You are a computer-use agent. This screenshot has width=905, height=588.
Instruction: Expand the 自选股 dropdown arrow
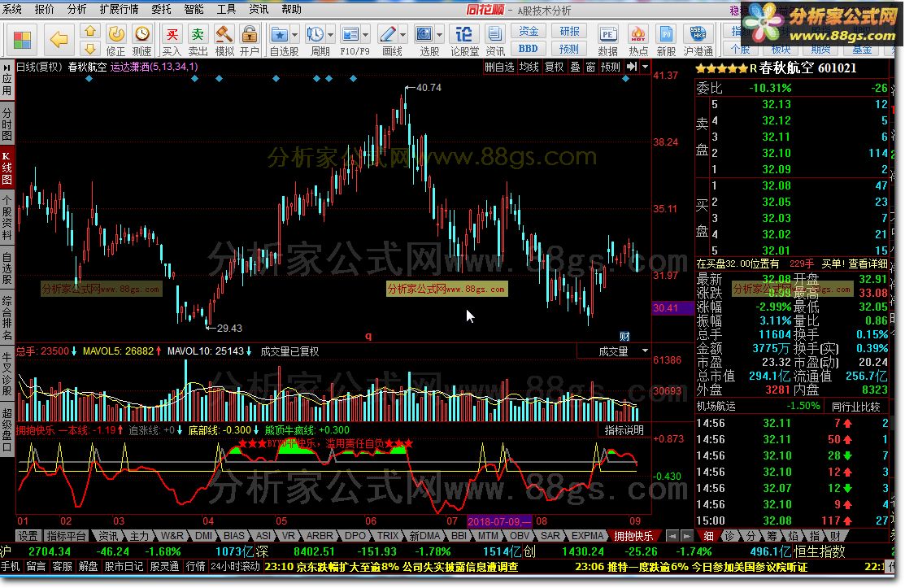tap(294, 35)
